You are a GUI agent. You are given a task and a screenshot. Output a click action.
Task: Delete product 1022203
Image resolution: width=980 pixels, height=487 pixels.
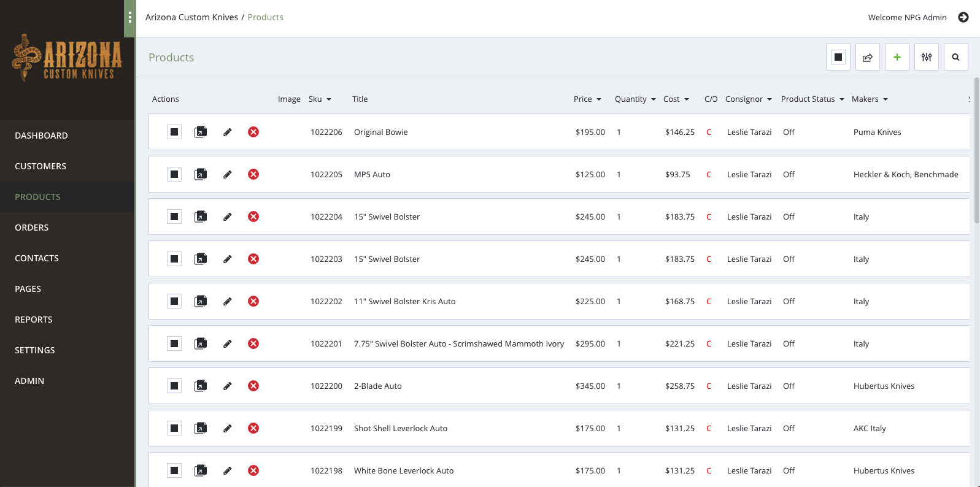[x=253, y=259]
